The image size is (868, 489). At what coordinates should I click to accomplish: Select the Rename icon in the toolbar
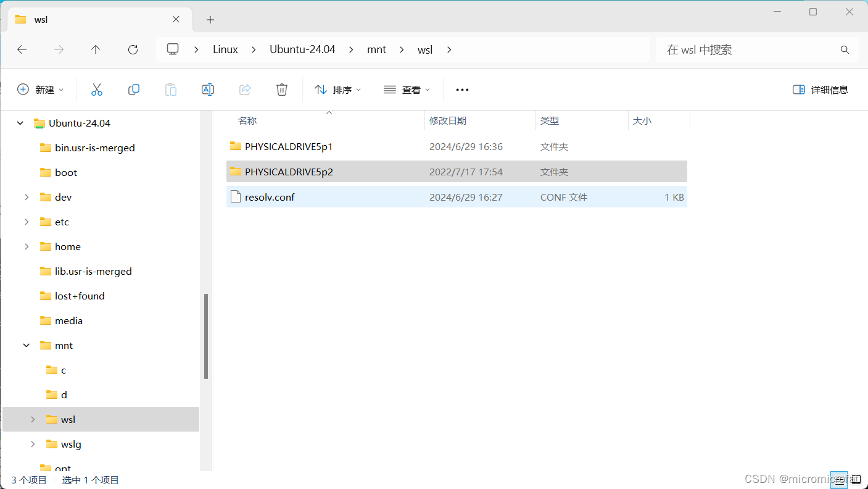[208, 89]
